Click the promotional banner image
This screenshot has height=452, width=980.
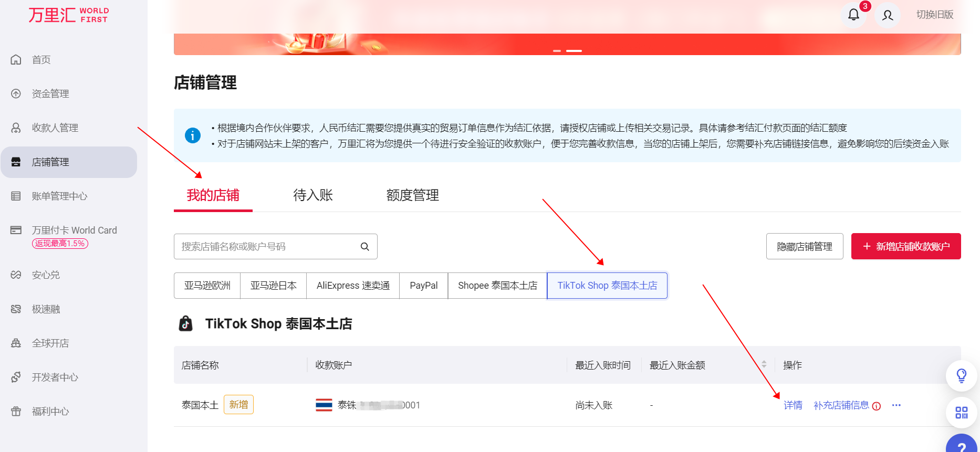[x=567, y=27]
